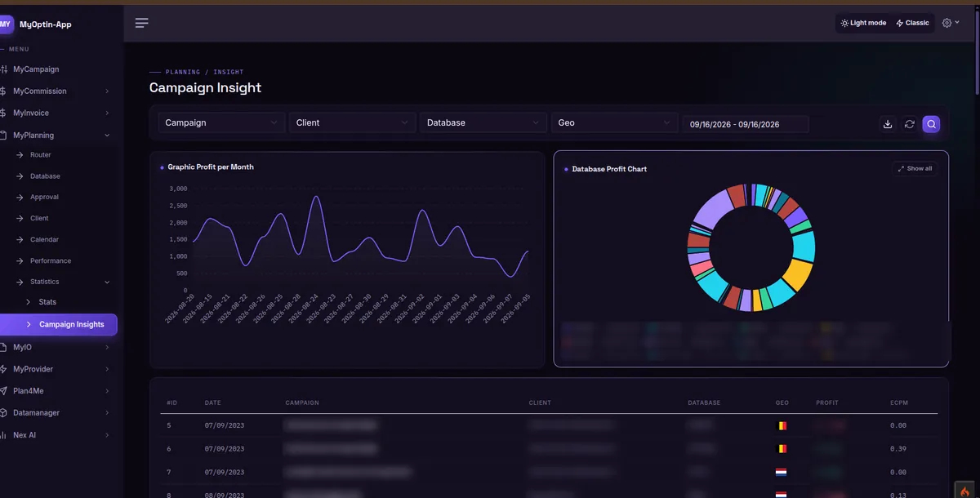
Task: Click the DATE column header
Action: pyautogui.click(x=212, y=403)
